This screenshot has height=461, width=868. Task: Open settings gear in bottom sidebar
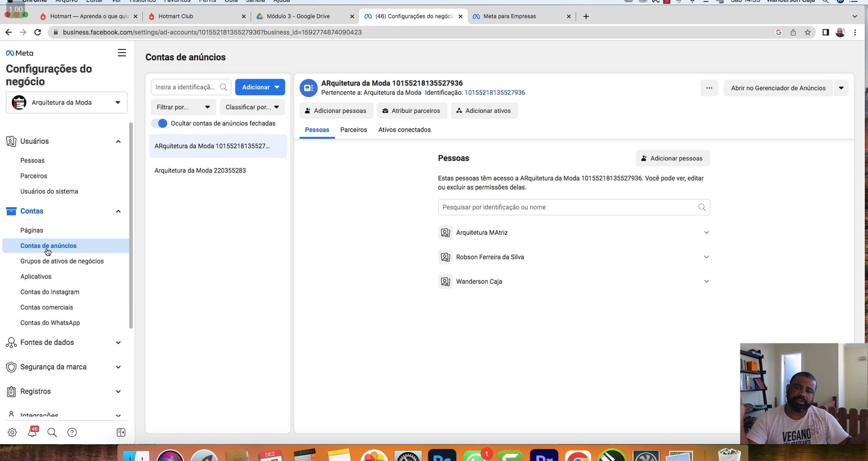[12, 432]
